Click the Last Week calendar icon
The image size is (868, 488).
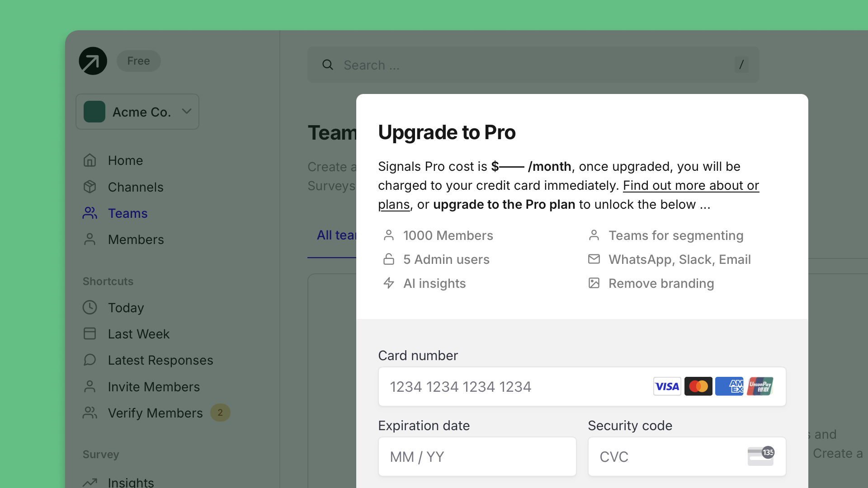(90, 334)
